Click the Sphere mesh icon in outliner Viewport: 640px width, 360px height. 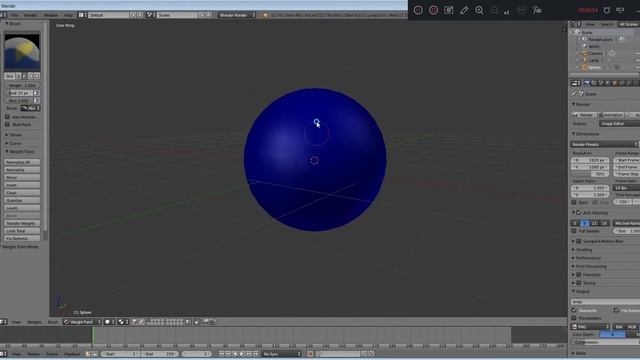point(585,67)
